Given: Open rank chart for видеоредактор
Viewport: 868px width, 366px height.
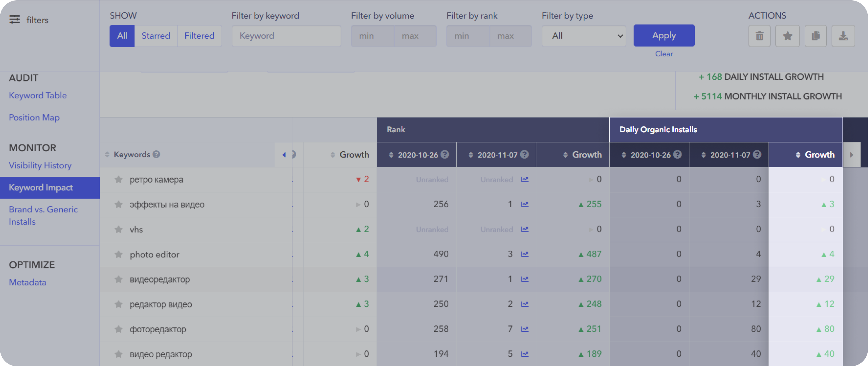Looking at the screenshot, I should [x=525, y=279].
